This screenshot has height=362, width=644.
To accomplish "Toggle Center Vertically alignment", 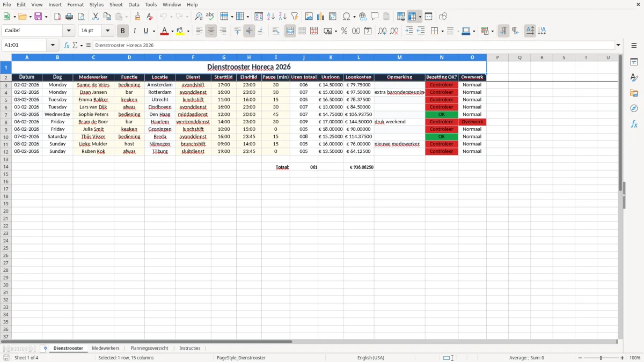I will click(249, 31).
